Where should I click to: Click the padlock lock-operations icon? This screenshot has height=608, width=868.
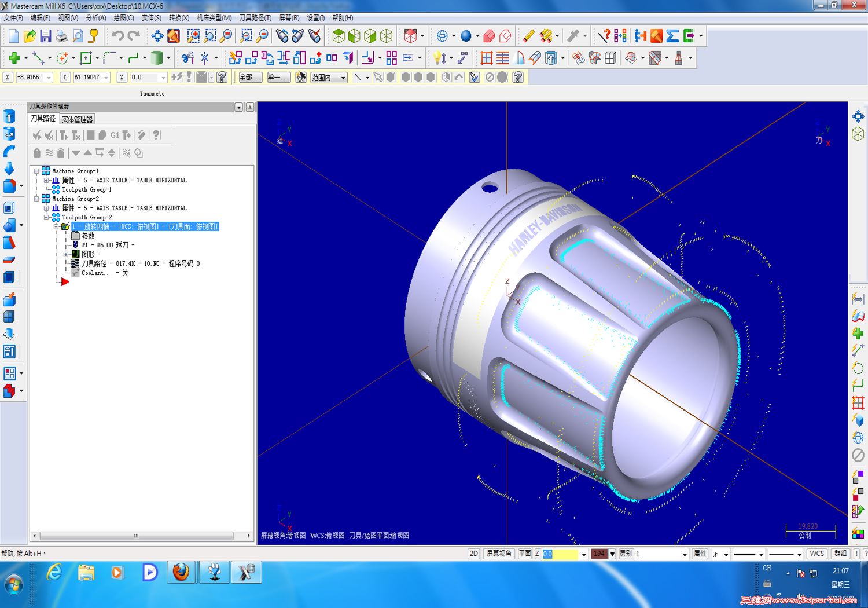coord(37,153)
